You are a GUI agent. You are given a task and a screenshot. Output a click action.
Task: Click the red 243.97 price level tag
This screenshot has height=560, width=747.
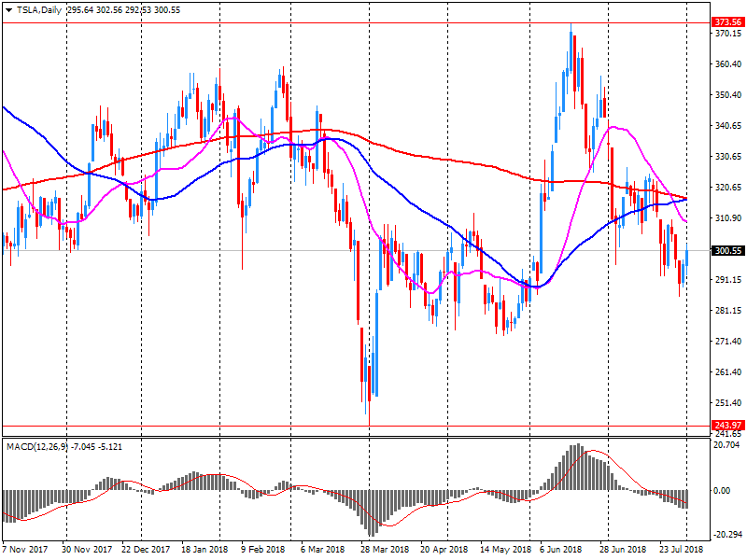[726, 427]
